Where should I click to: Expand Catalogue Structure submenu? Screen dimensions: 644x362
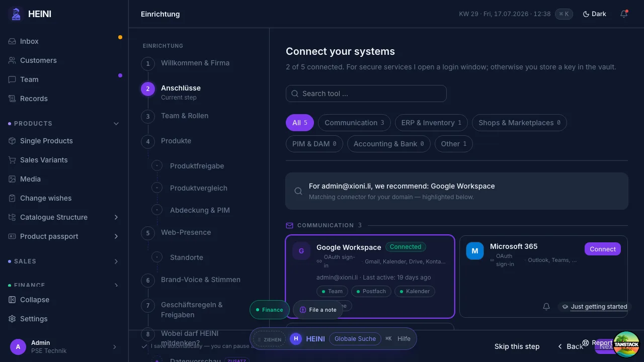point(116,217)
